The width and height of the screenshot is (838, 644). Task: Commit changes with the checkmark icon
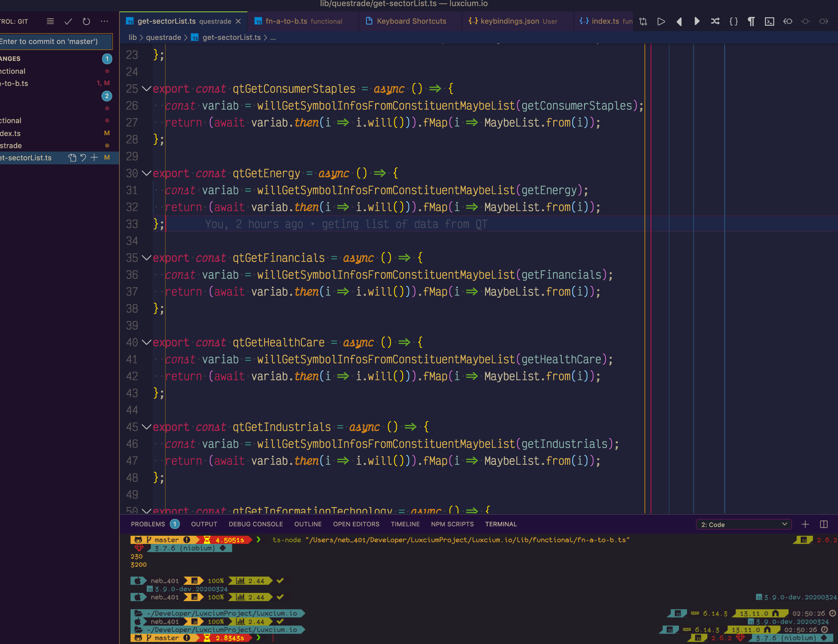point(68,21)
